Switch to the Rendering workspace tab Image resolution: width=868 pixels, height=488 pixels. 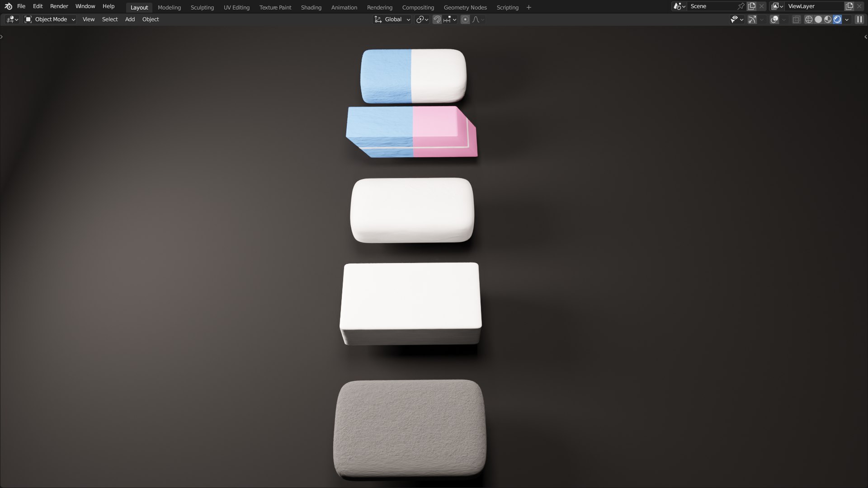(380, 7)
